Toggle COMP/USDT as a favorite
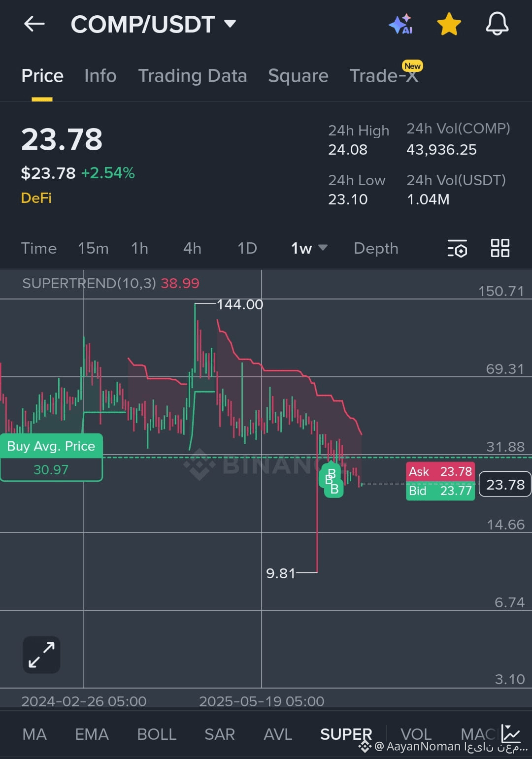 click(449, 24)
